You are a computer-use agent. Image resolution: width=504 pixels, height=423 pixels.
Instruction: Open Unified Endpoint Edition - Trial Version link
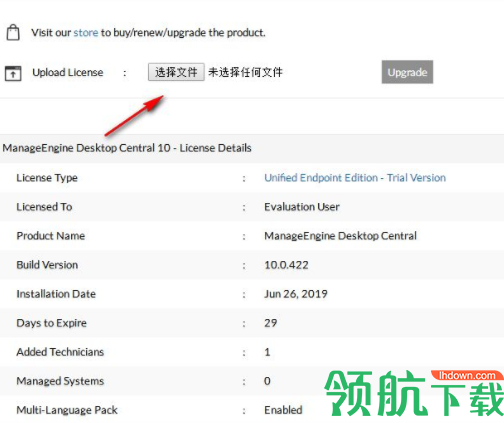tap(355, 178)
